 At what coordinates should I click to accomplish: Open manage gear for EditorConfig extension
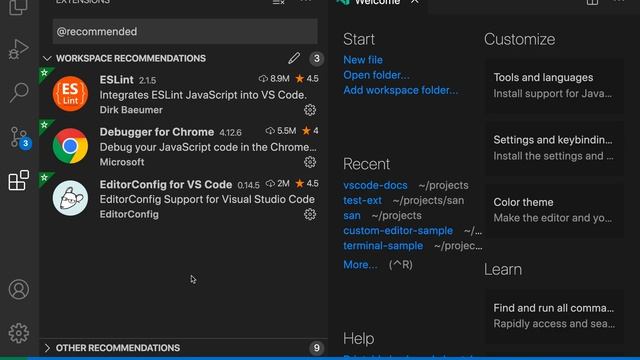pos(310,214)
